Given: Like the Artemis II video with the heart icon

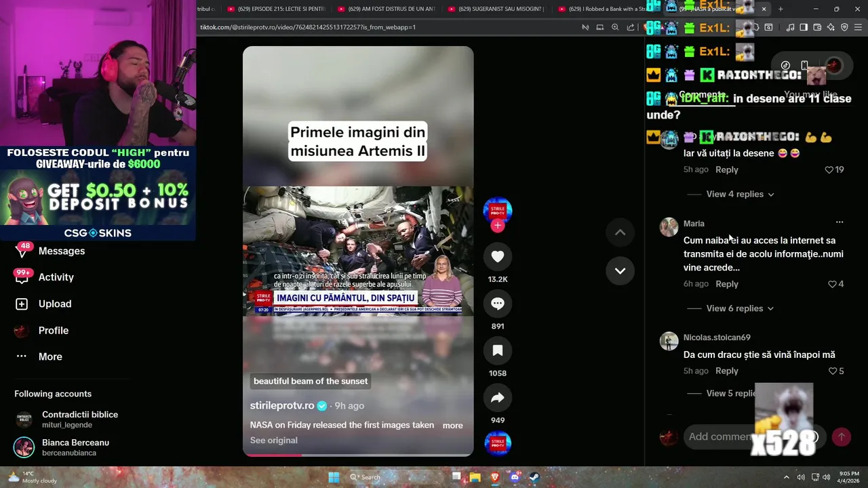Looking at the screenshot, I should click(498, 257).
